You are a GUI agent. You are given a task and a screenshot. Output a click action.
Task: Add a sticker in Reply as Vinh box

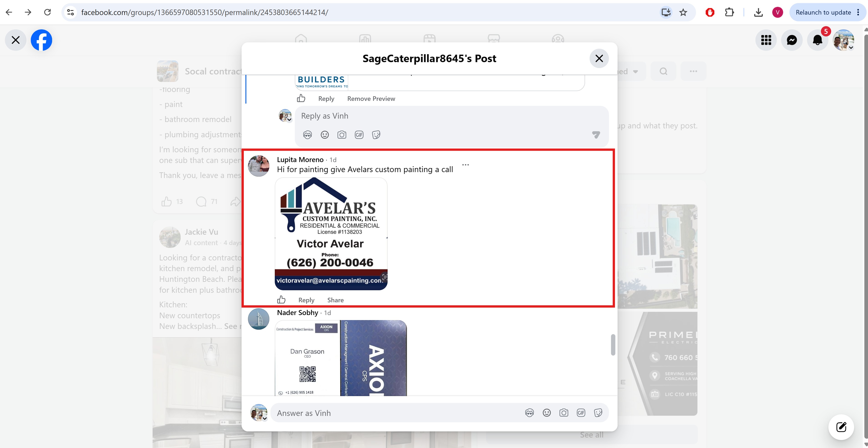click(376, 135)
